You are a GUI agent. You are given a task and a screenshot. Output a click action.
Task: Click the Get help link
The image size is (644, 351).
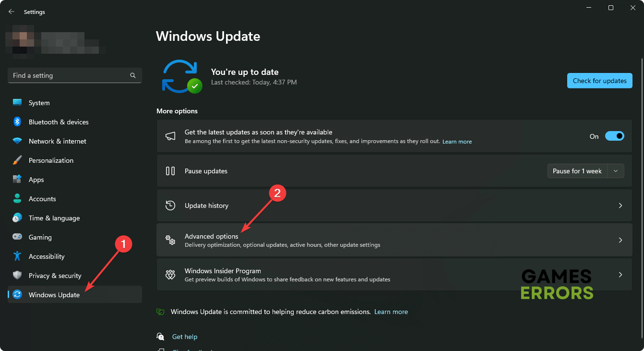tap(185, 337)
